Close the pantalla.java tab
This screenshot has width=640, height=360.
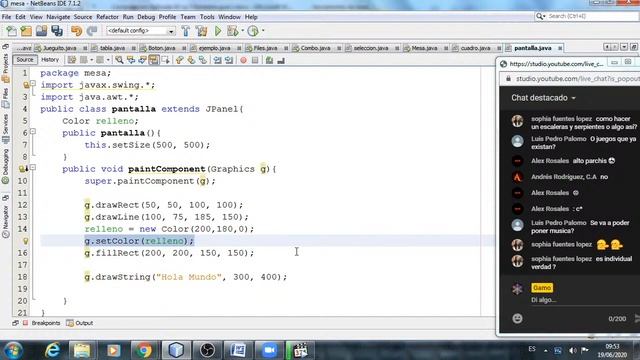click(x=560, y=48)
